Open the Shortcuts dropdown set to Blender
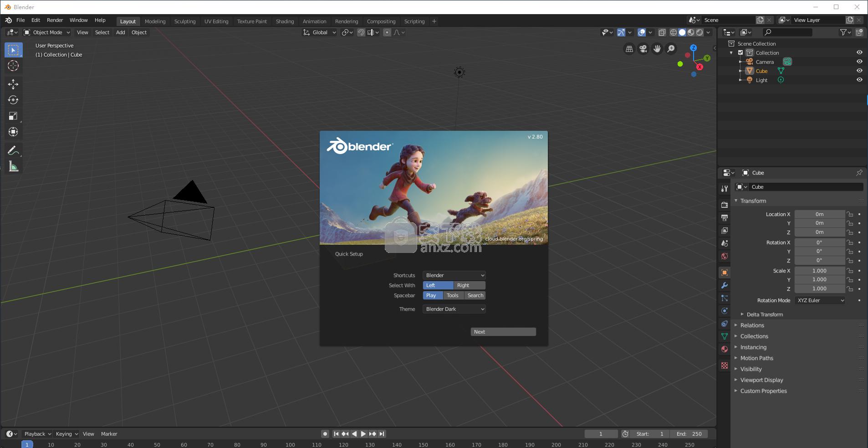This screenshot has width=868, height=448. click(454, 275)
